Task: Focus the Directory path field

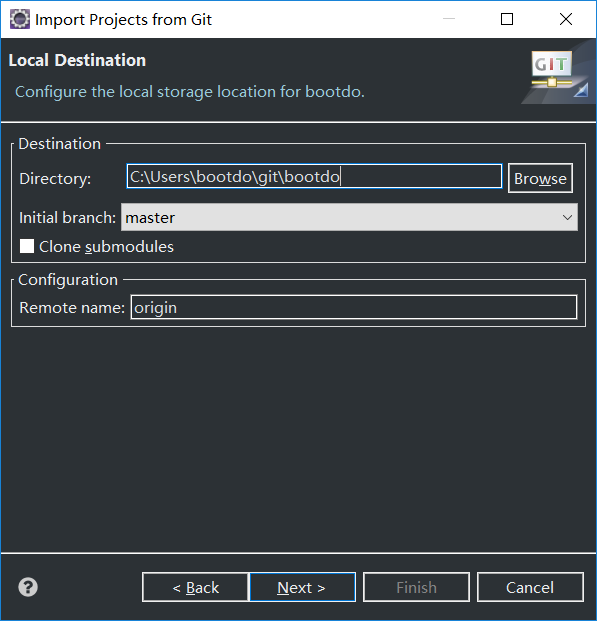Action: [x=314, y=177]
